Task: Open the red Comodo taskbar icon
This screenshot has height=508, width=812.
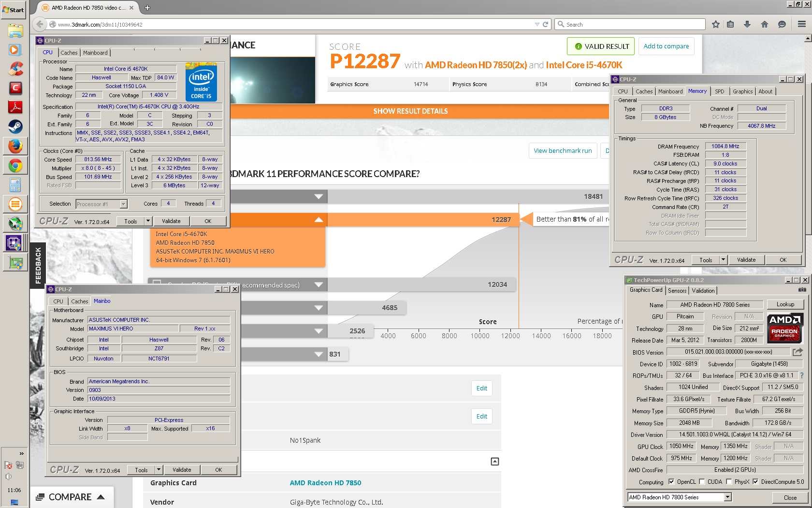Action: pos(15,88)
